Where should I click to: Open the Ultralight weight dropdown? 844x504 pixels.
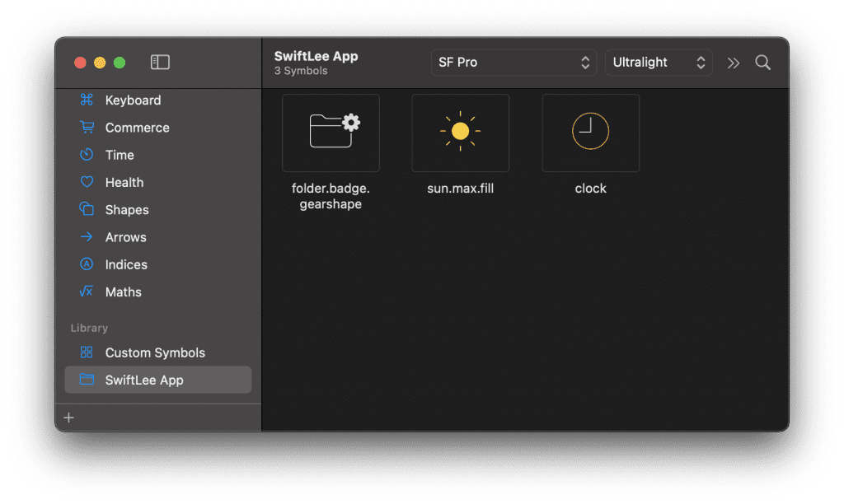[x=659, y=63]
